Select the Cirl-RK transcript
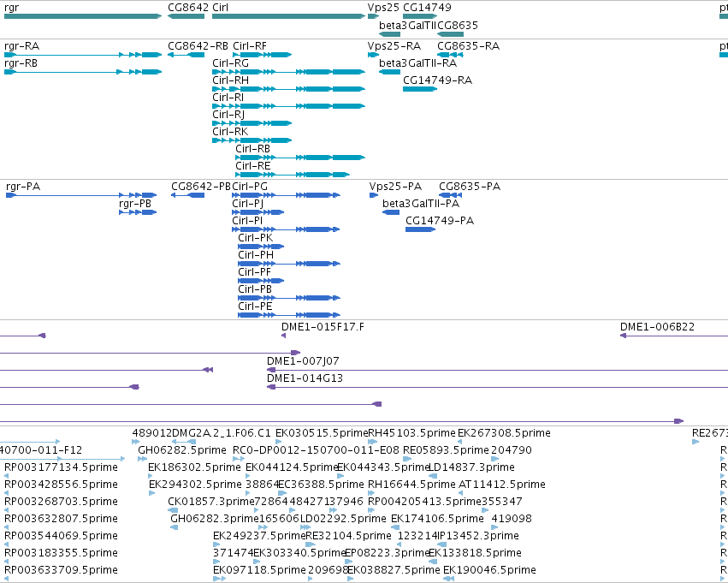 [x=252, y=140]
